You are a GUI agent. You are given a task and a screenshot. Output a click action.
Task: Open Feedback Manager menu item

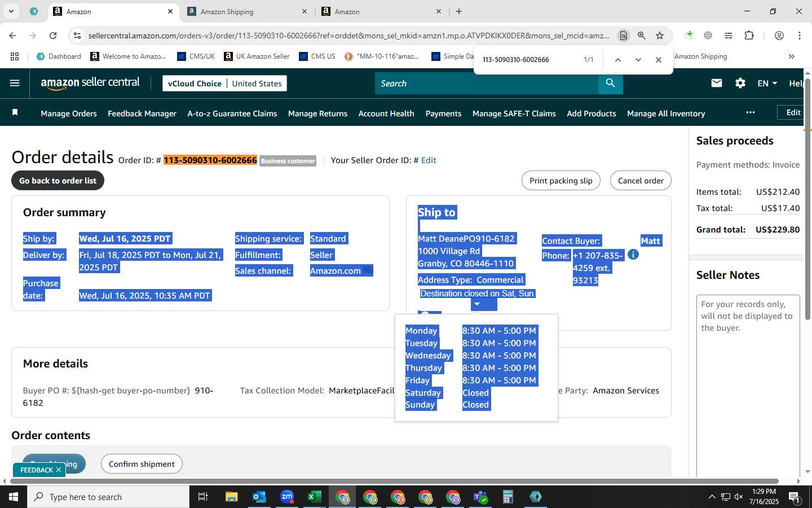click(x=142, y=113)
